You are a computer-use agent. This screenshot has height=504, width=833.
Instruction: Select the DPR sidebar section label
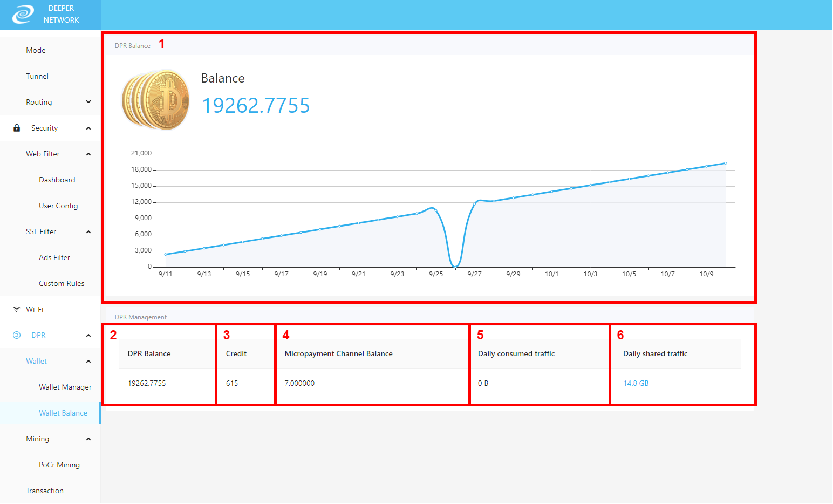click(38, 335)
